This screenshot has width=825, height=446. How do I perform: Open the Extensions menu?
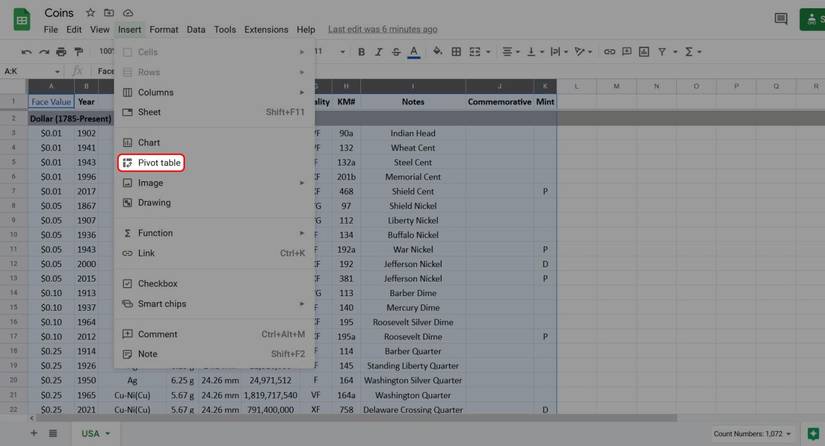pos(266,29)
